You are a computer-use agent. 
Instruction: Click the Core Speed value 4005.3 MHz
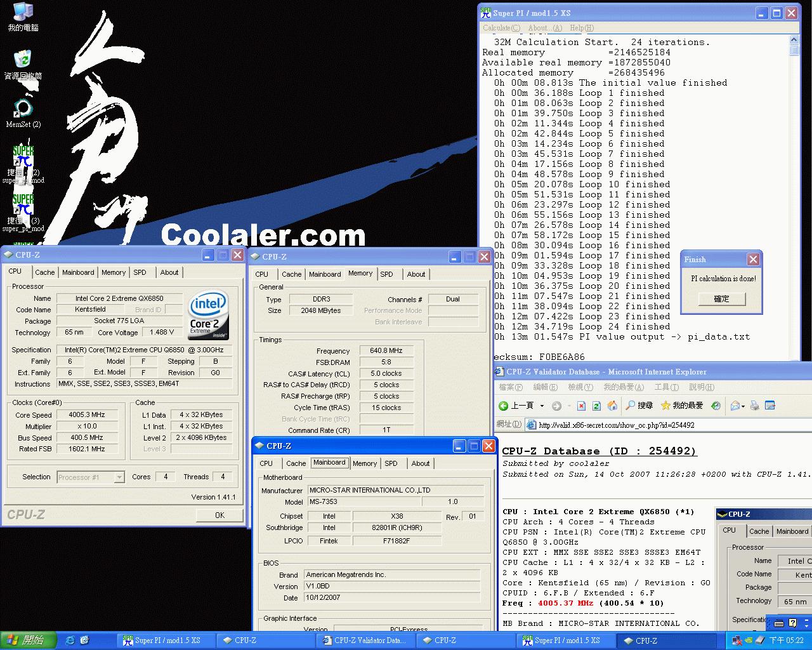pos(87,415)
